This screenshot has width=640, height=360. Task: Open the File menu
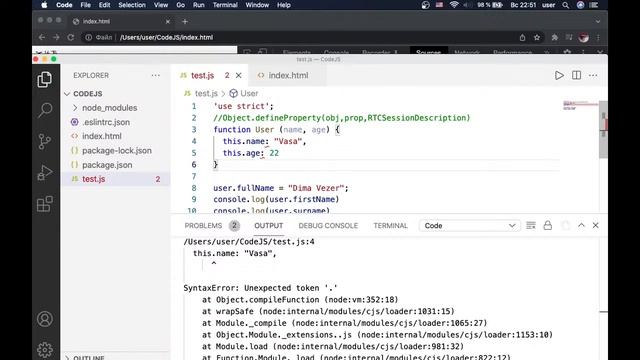[86, 5]
